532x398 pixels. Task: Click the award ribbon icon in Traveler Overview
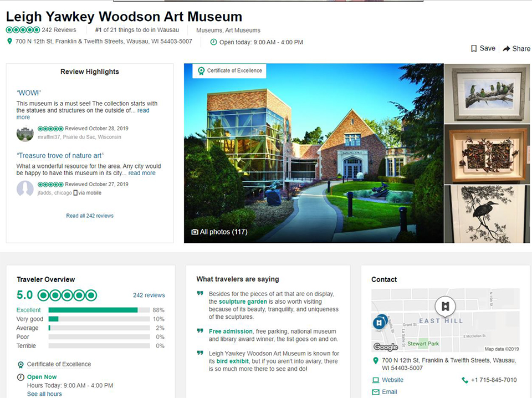(21, 365)
